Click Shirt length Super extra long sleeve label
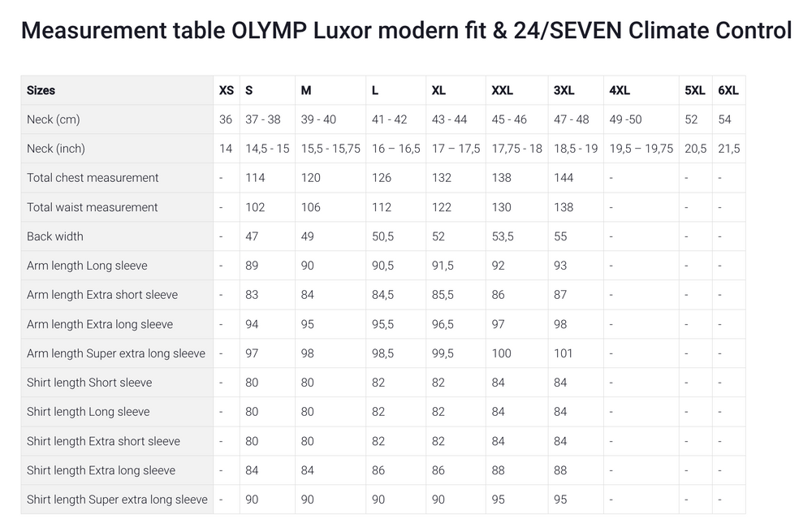This screenshot has width=812, height=528. [117, 500]
